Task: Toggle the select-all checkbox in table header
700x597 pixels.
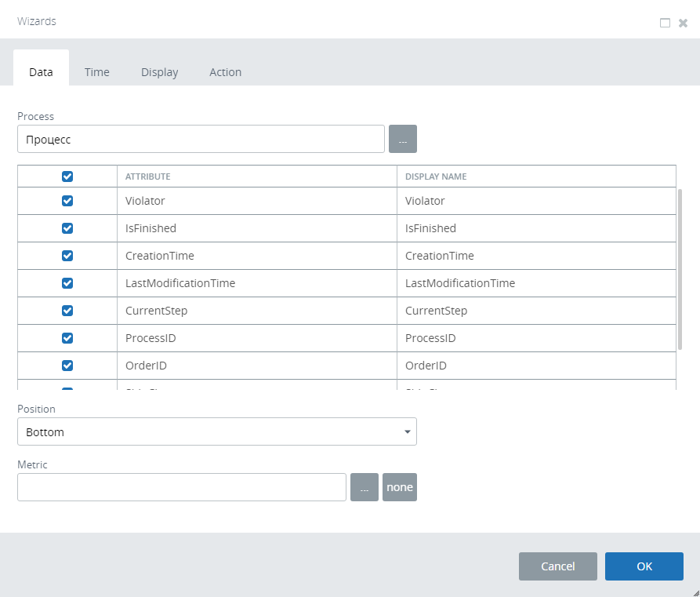Action: (x=67, y=177)
